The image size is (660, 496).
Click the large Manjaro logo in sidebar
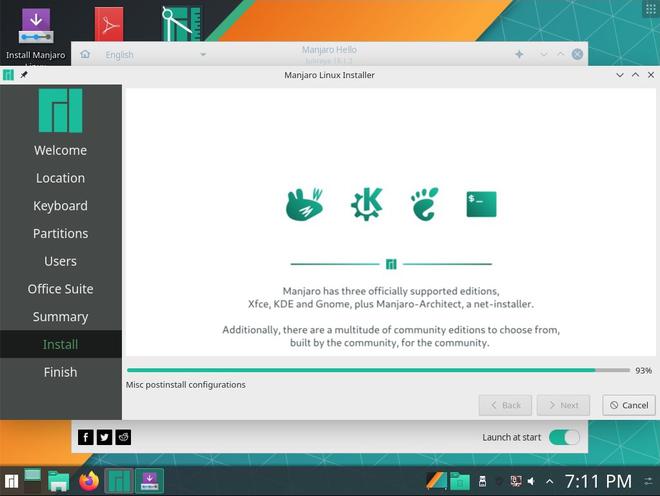[x=61, y=110]
